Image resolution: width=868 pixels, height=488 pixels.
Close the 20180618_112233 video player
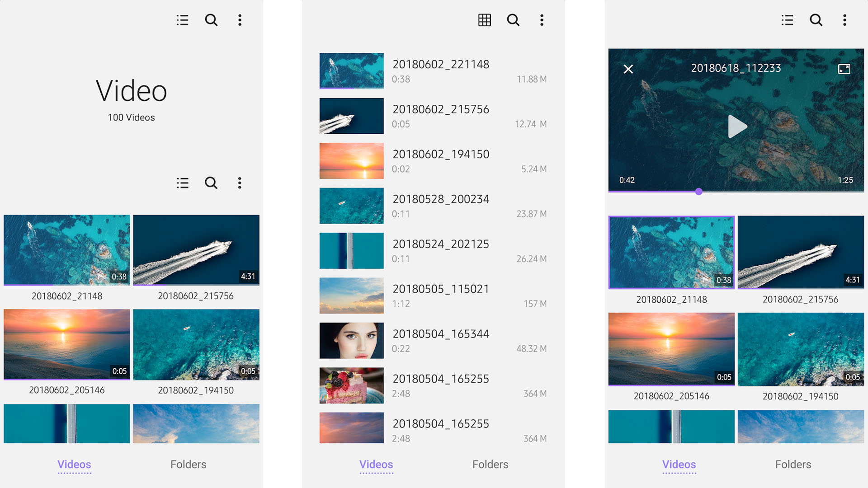[628, 69]
